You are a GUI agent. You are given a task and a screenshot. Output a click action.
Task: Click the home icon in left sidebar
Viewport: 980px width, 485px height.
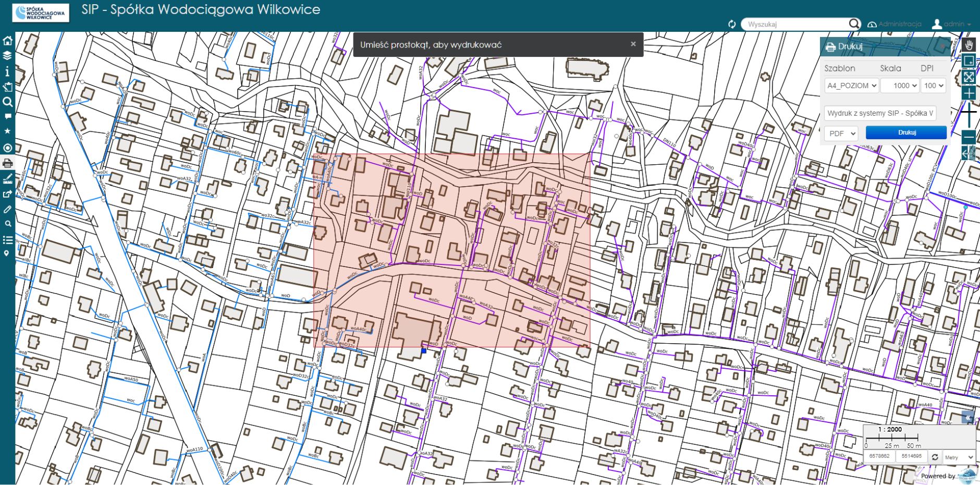tap(7, 41)
